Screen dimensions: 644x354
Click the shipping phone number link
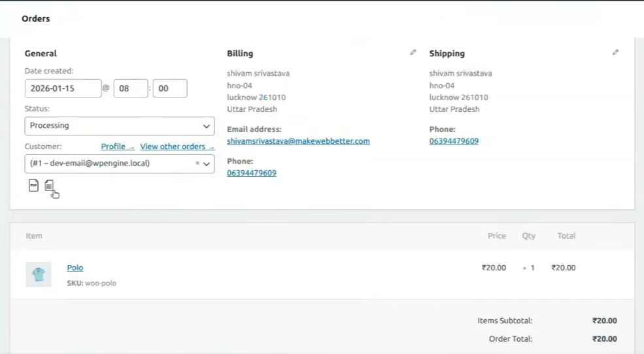454,141
